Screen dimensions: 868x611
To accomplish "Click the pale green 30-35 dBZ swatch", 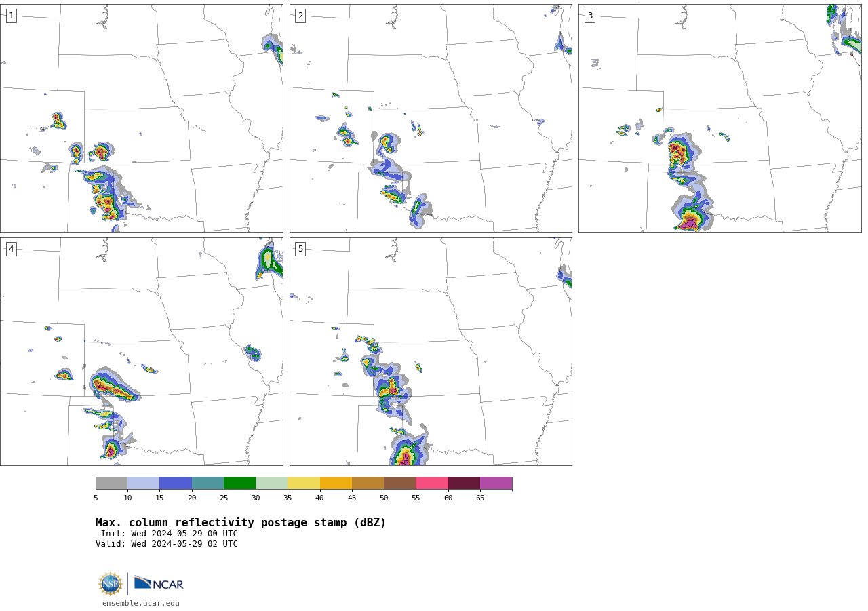I will click(x=271, y=484).
